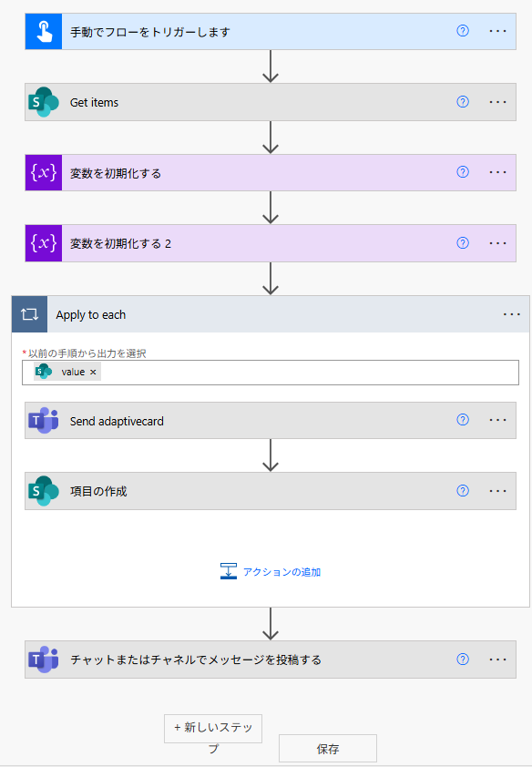This screenshot has width=532, height=767.
Task: Remove the value token from the loop input
Action: click(93, 373)
